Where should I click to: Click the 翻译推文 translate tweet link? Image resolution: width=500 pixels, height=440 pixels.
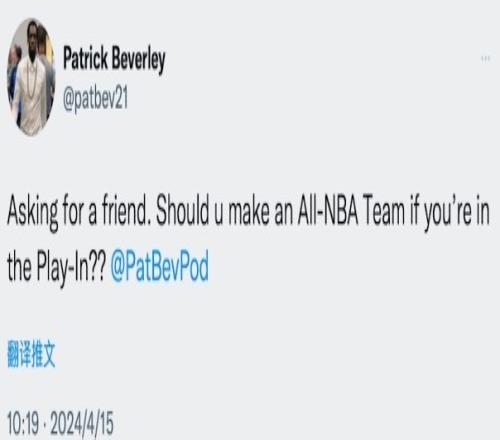click(31, 354)
